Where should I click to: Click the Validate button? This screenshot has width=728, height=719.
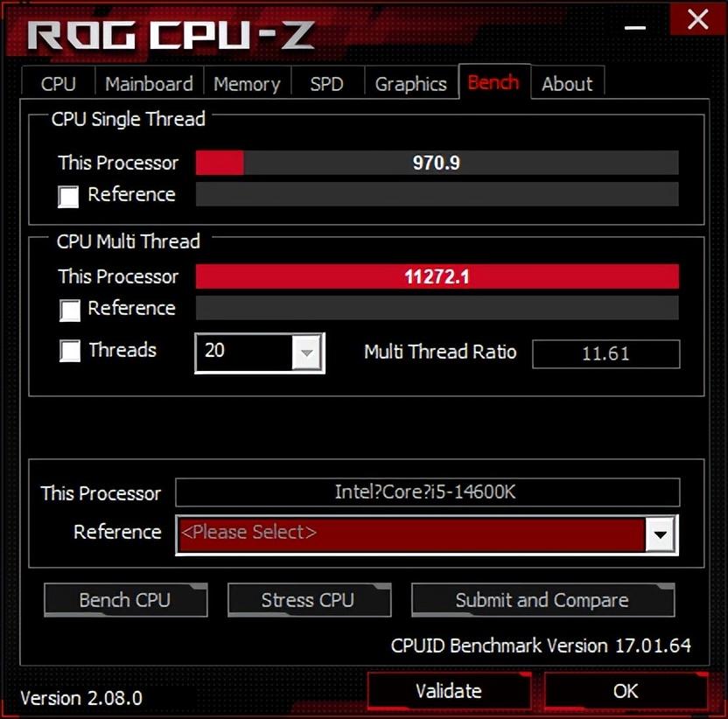coord(449,691)
